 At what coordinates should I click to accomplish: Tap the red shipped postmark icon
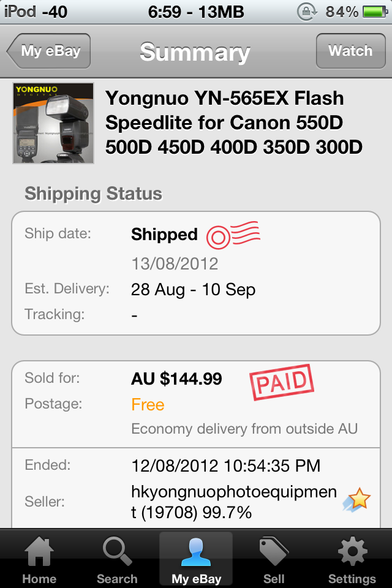point(233,235)
